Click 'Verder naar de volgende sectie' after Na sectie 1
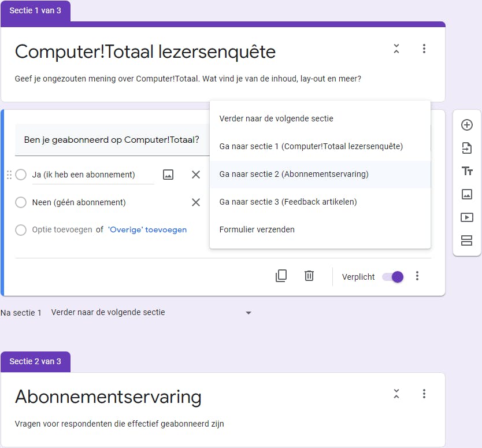This screenshot has height=448, width=482. click(108, 312)
